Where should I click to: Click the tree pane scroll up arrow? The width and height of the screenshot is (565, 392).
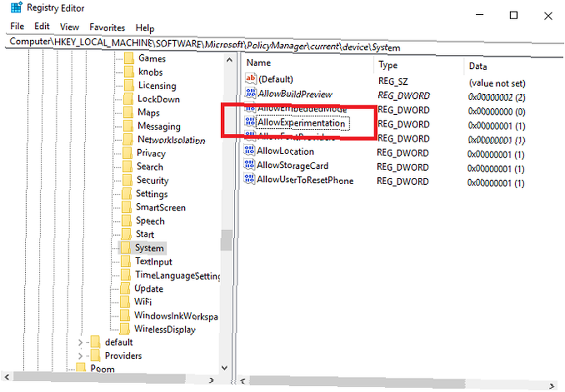tap(229, 60)
